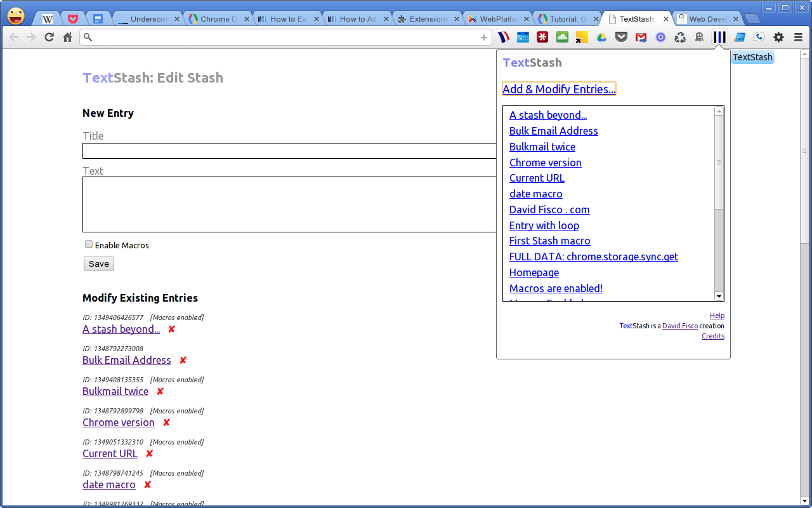The image size is (812, 508).
Task: Select 'Macros are enabled!' in popup list
Action: point(556,288)
